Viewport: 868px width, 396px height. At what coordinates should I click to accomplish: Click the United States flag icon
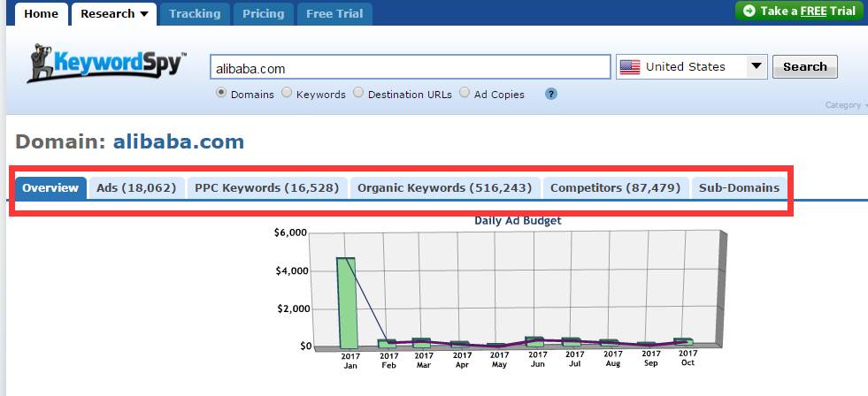[630, 67]
